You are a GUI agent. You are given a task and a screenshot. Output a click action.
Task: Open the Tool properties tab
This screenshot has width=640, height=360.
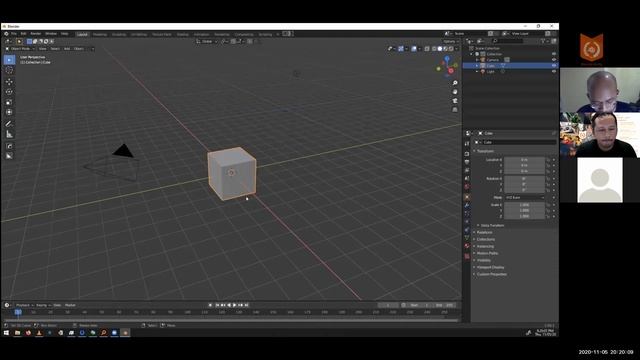point(467,144)
